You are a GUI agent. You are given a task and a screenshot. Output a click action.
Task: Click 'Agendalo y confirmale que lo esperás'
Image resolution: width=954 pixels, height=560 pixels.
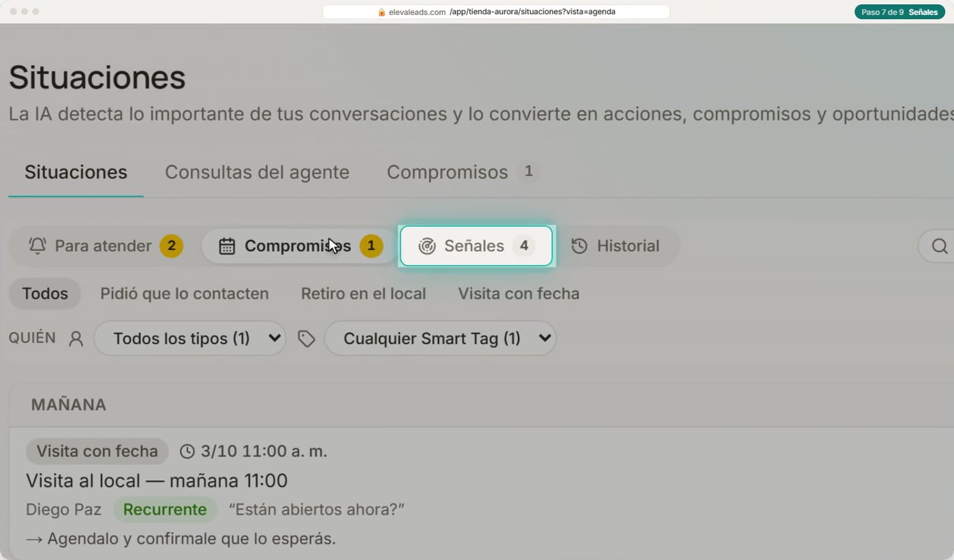181,539
